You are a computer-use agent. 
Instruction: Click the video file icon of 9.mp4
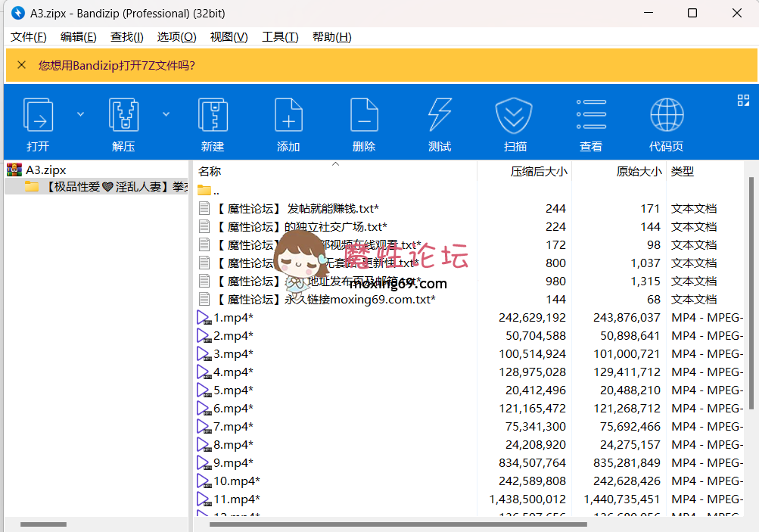204,463
